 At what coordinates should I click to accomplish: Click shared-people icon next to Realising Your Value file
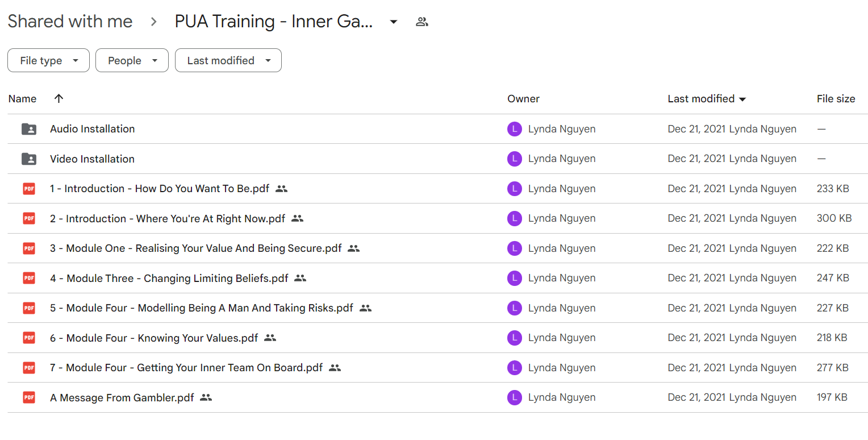pyautogui.click(x=354, y=248)
